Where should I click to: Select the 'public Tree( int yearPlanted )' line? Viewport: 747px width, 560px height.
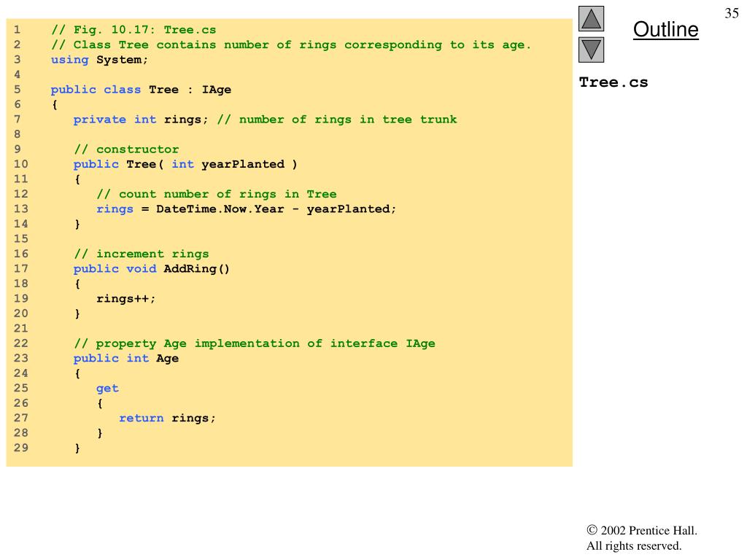pos(185,164)
